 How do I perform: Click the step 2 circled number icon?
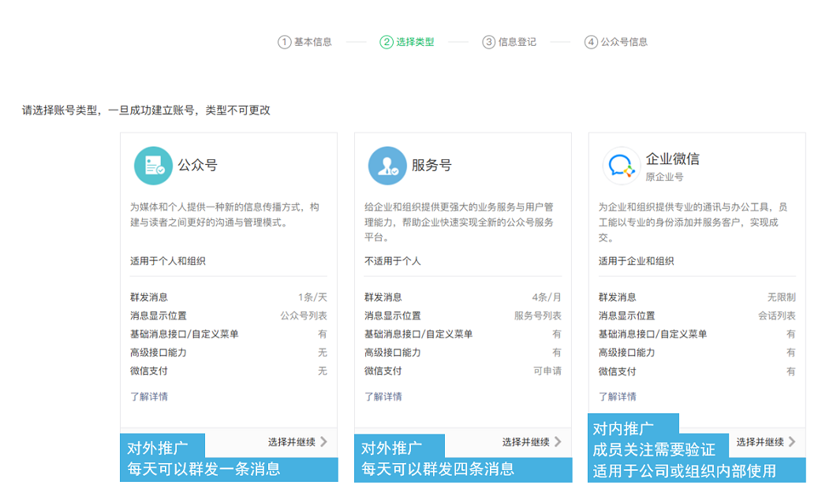coord(387,42)
